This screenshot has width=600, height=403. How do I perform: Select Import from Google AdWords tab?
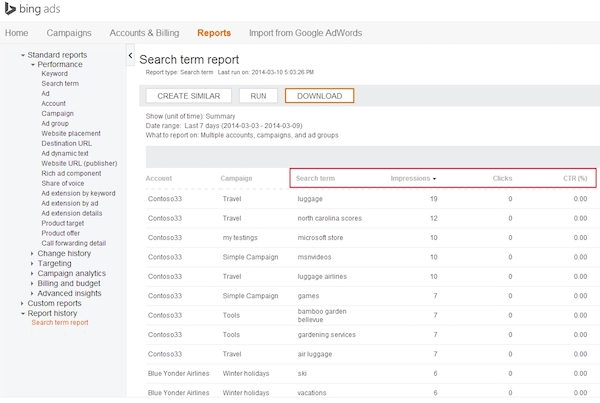[x=305, y=33]
